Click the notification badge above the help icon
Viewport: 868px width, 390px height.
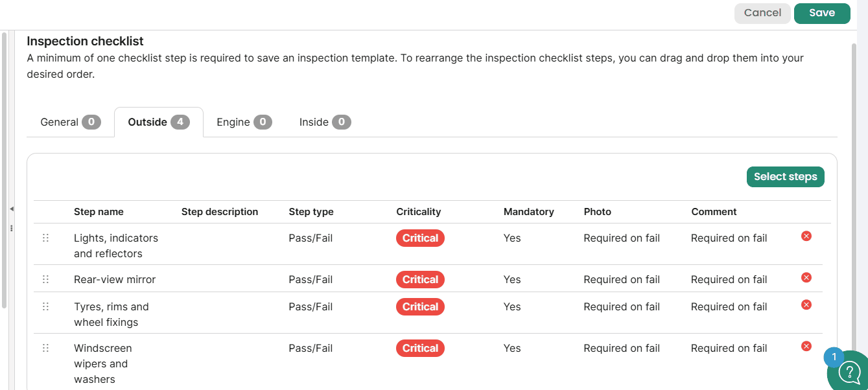(834, 357)
